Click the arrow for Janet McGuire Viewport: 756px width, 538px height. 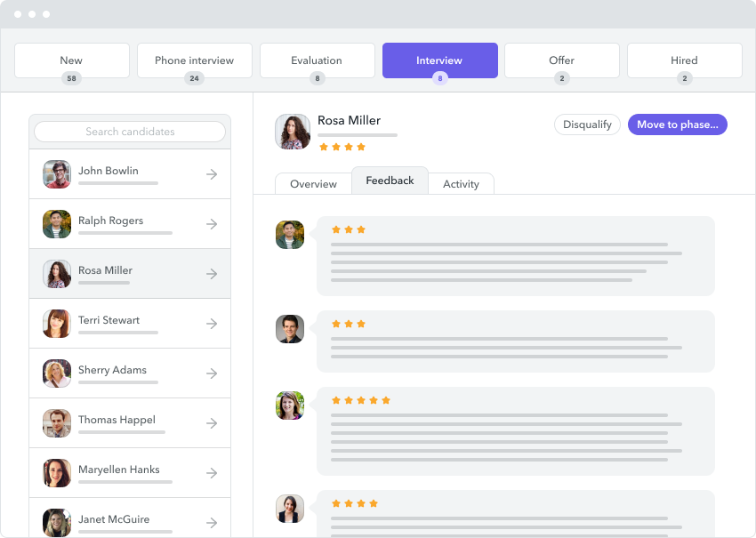[212, 523]
